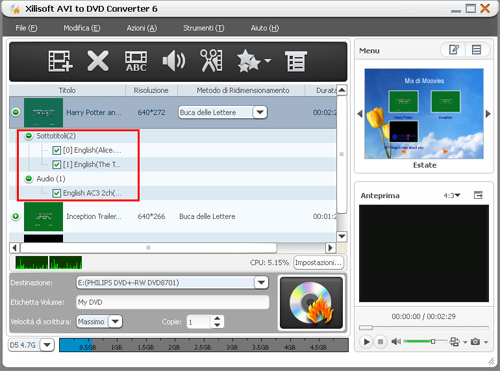Open the audio track speaker toolbar icon

pos(174,61)
